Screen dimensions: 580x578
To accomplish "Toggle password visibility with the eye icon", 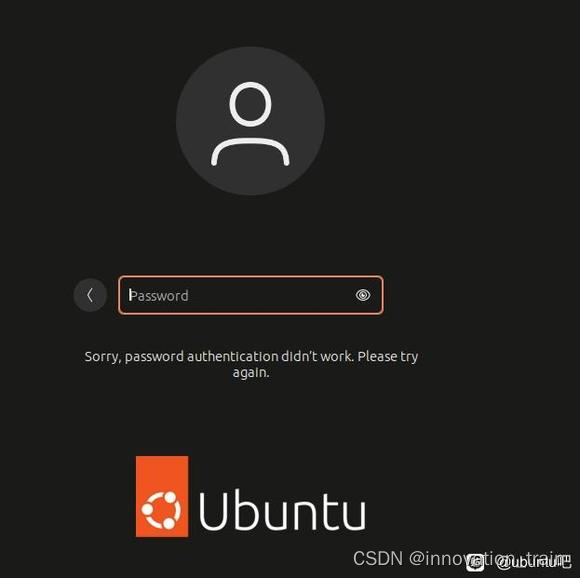I will pos(363,295).
